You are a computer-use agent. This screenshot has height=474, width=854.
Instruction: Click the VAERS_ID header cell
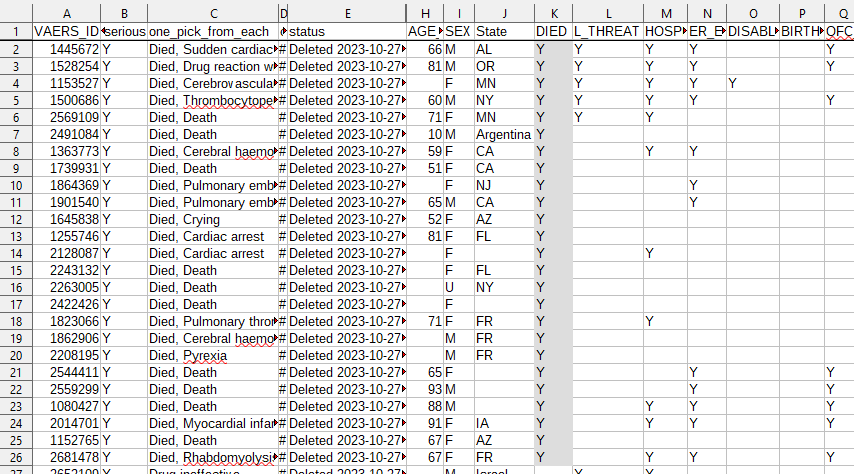click(66, 32)
